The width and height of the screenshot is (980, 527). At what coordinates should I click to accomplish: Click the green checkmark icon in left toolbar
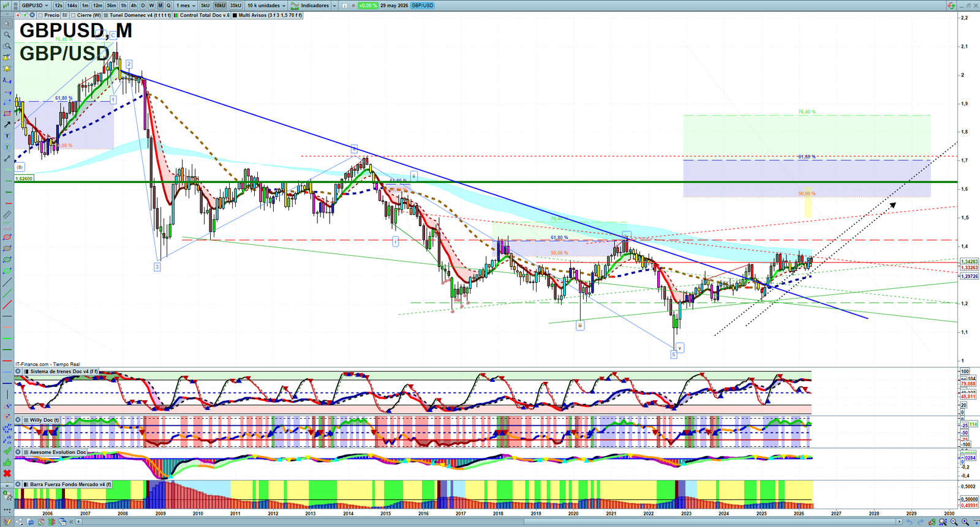(x=7, y=450)
